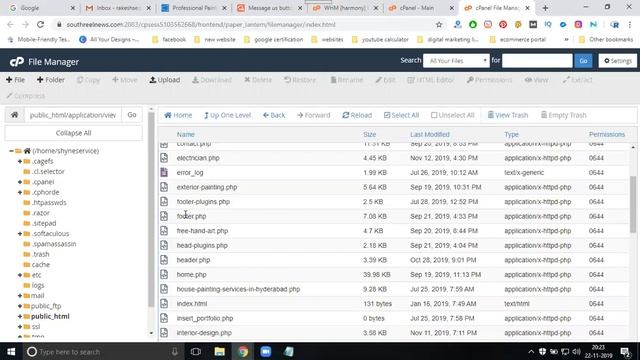Expand the .softaculous folder node
640x360 pixels.
20,233
